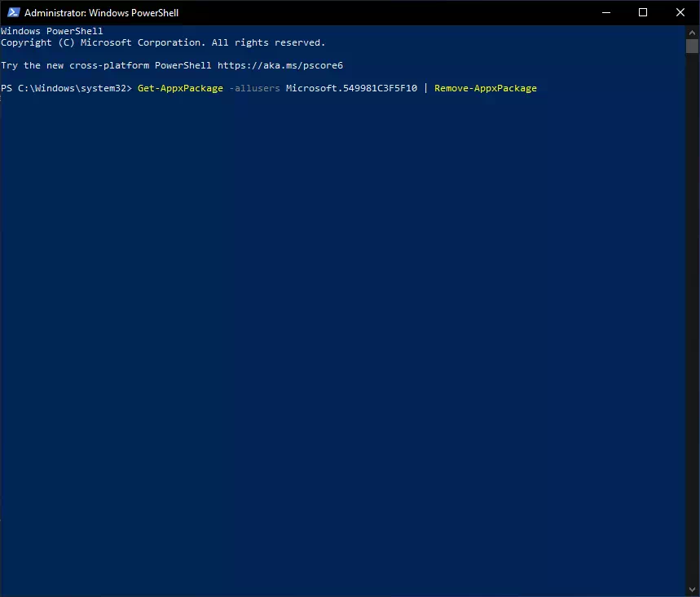This screenshot has height=597, width=700.
Task: Click the Remove-AppxPackage command text
Action: 485,88
